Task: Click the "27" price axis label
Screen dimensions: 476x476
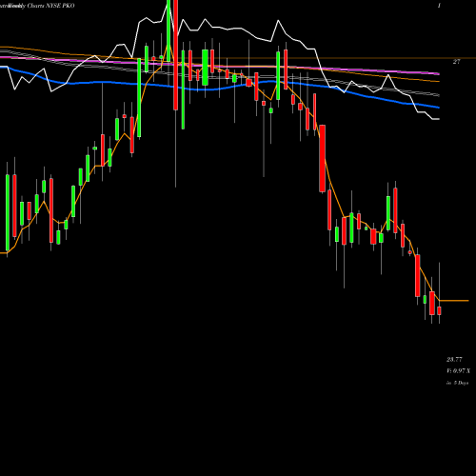Action: coord(456,62)
